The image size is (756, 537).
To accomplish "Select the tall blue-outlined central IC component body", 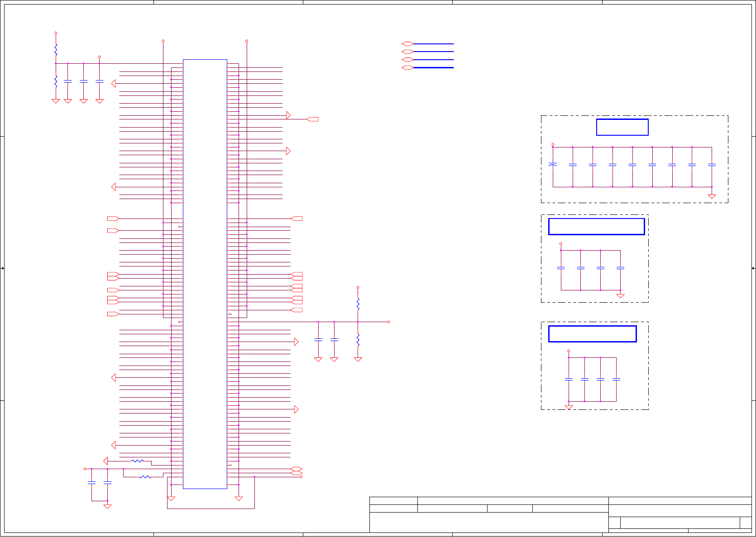I will 205,274.
